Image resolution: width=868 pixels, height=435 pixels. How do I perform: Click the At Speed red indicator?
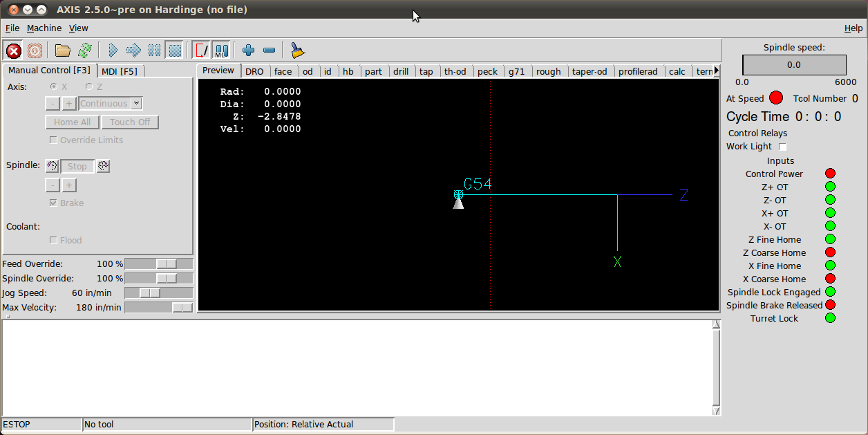pyautogui.click(x=776, y=98)
